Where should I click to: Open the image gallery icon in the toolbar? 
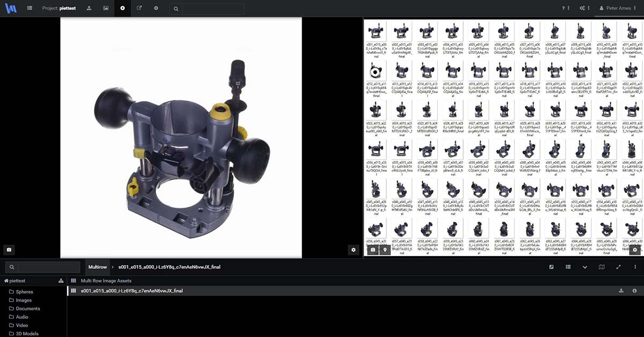(x=105, y=8)
